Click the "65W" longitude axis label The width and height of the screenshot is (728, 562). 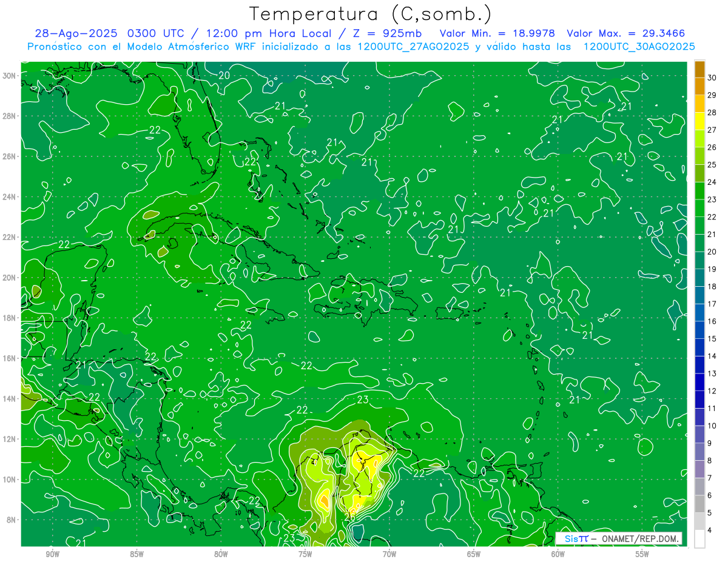(474, 553)
